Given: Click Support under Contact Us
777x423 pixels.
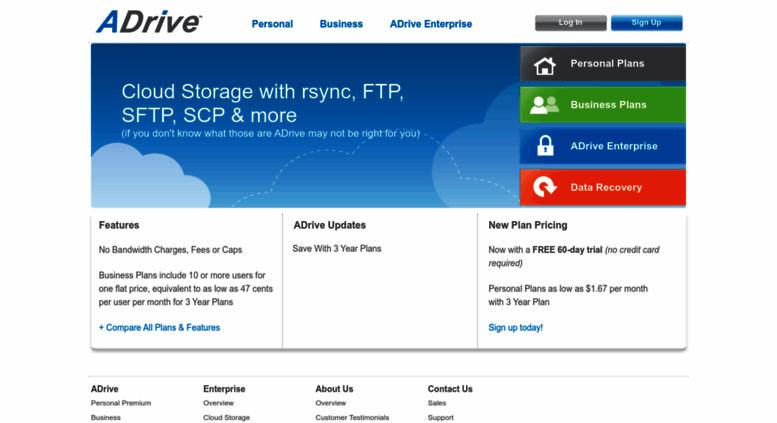Looking at the screenshot, I should 441,418.
